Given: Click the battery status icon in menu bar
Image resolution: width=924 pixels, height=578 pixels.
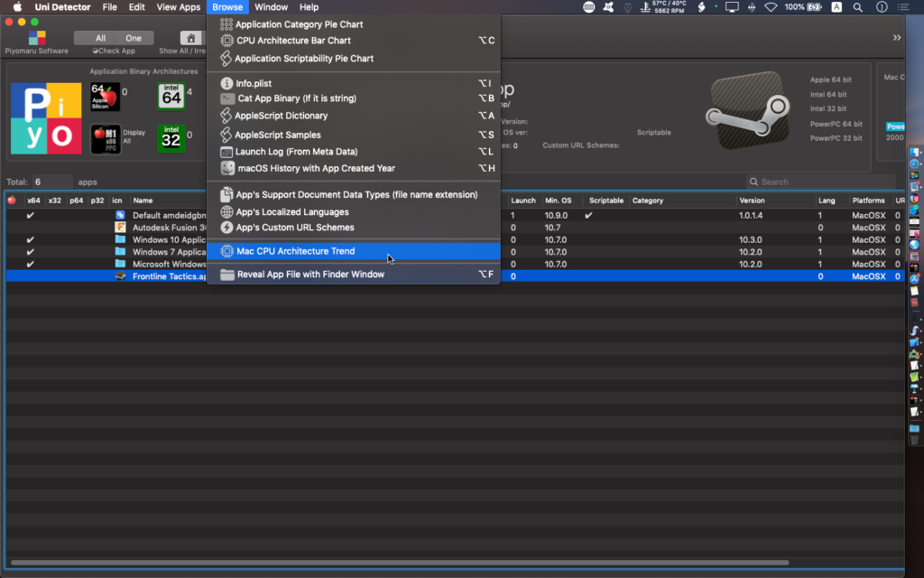Looking at the screenshot, I should (x=815, y=7).
